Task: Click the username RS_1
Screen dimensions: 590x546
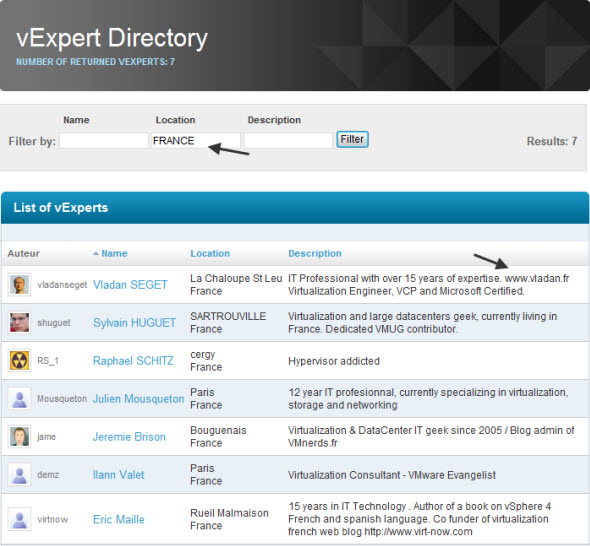Action: coord(48,361)
